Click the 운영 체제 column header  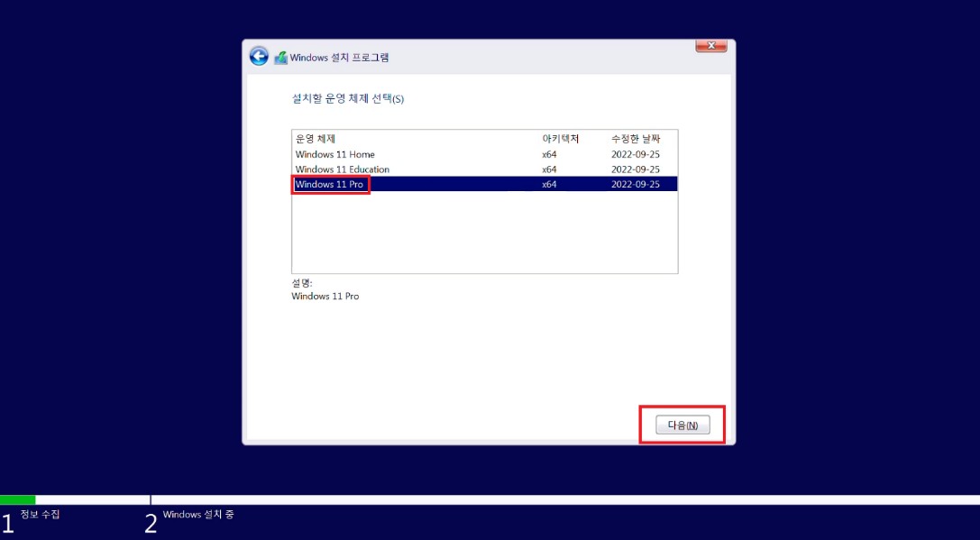316,139
